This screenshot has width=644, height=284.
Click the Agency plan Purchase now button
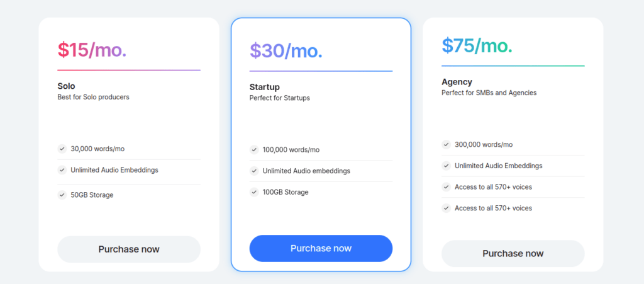513,254
